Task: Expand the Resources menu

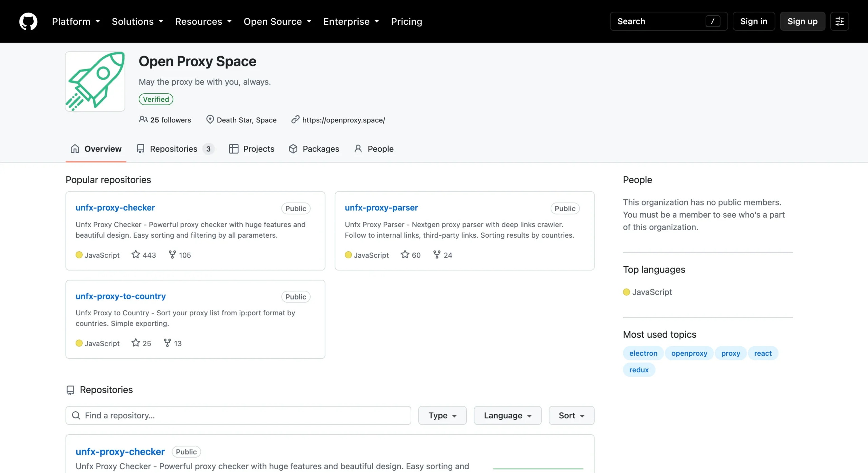Action: (x=203, y=21)
